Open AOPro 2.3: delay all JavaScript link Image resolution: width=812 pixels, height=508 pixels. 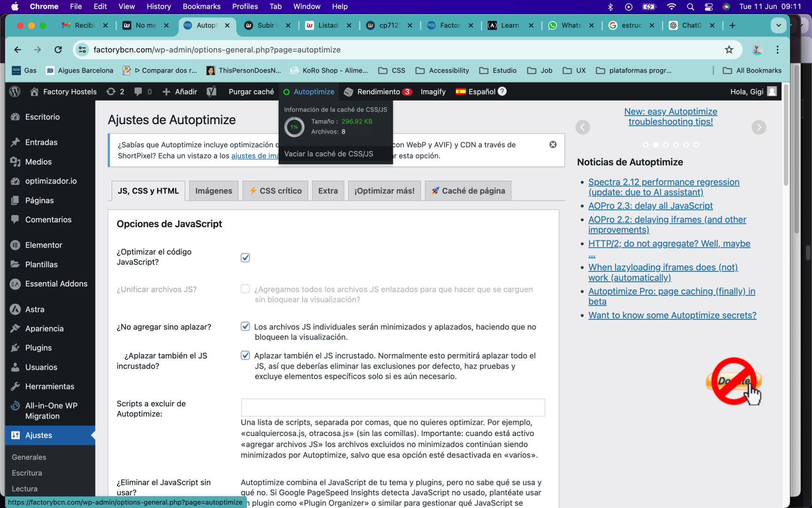[x=650, y=206]
